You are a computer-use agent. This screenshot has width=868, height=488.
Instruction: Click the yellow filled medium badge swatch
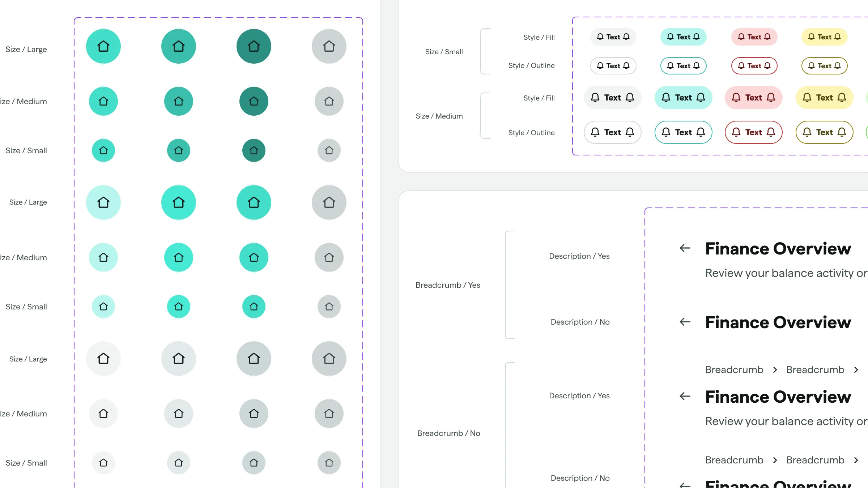(x=824, y=98)
